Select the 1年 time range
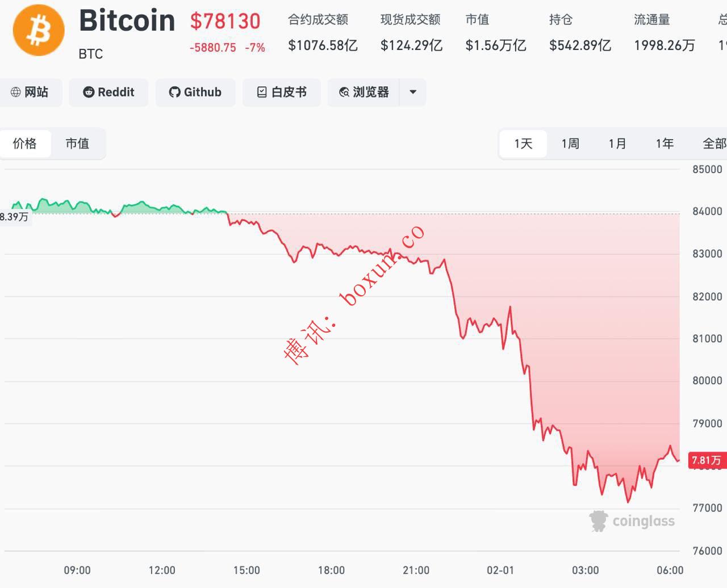 tap(665, 144)
